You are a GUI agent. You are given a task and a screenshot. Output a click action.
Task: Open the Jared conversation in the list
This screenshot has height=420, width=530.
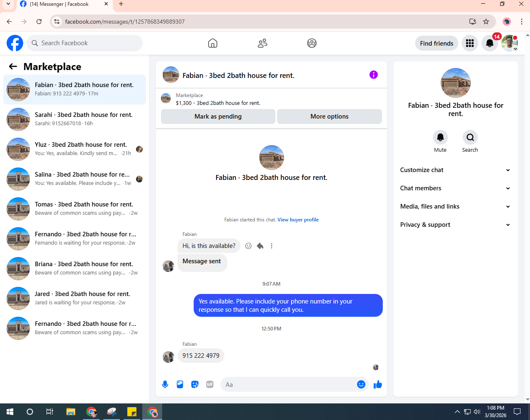75,299
